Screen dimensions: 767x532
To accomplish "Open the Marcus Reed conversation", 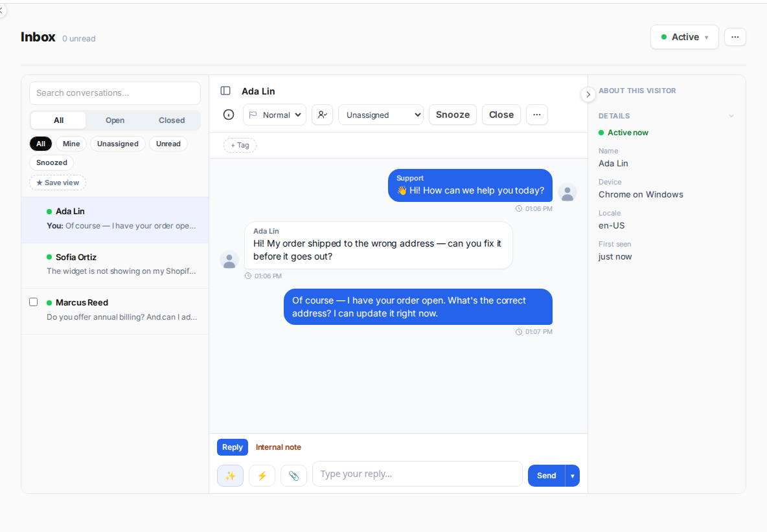I will (115, 311).
